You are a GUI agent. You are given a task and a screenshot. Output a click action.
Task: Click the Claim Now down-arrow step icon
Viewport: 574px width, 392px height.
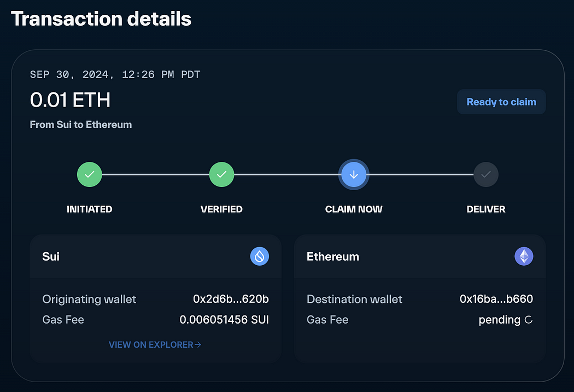pyautogui.click(x=354, y=175)
